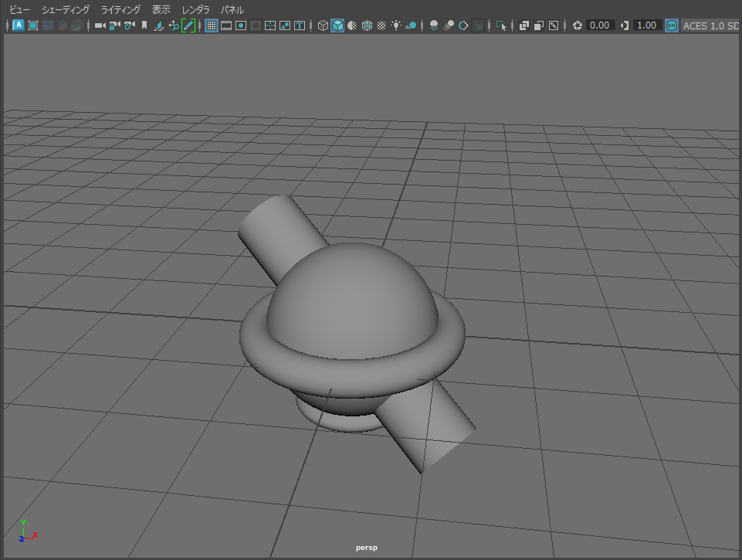The height and width of the screenshot is (560, 742).
Task: Toggle the Safe Title 'T' icon
Action: (300, 25)
